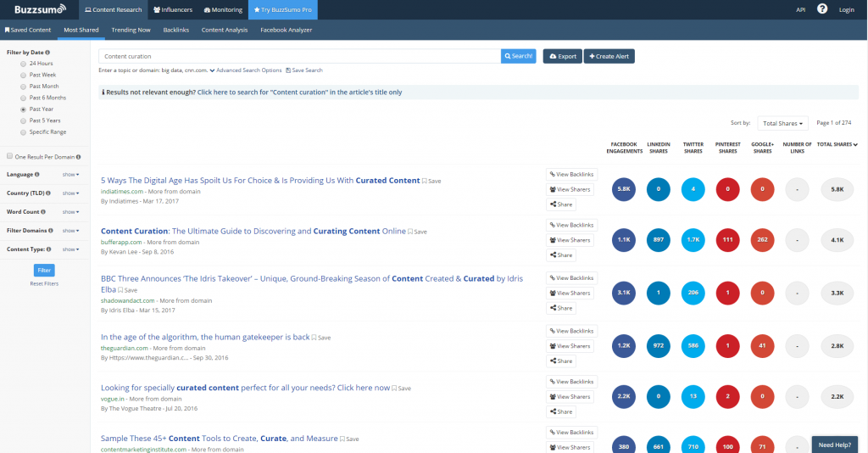Expand Advanced Search Options
Screen dimensions: 868x453
click(x=246, y=70)
